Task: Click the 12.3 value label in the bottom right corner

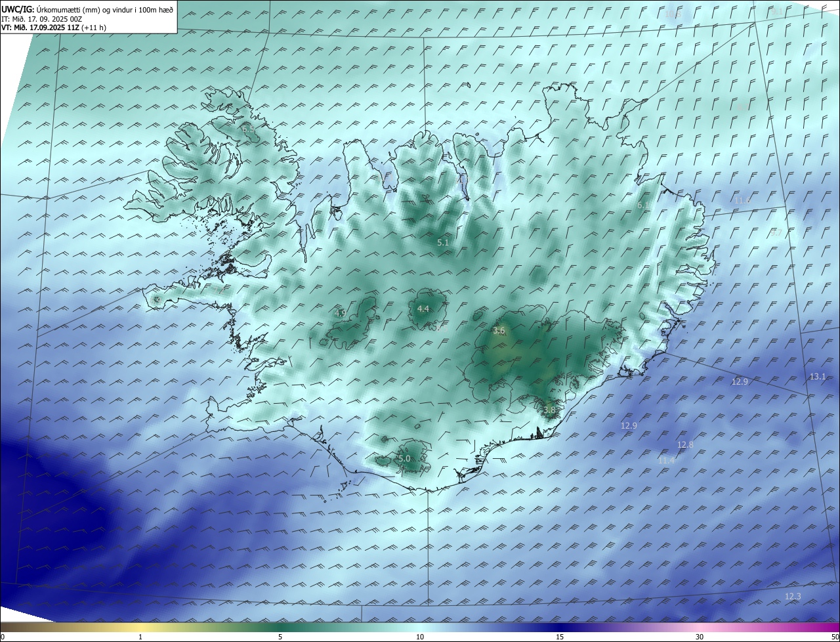Action: click(x=793, y=596)
